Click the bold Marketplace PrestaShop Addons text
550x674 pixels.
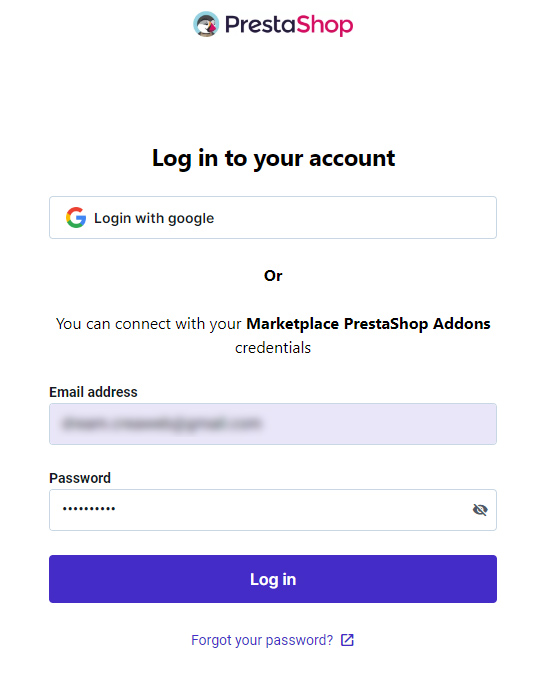point(368,324)
